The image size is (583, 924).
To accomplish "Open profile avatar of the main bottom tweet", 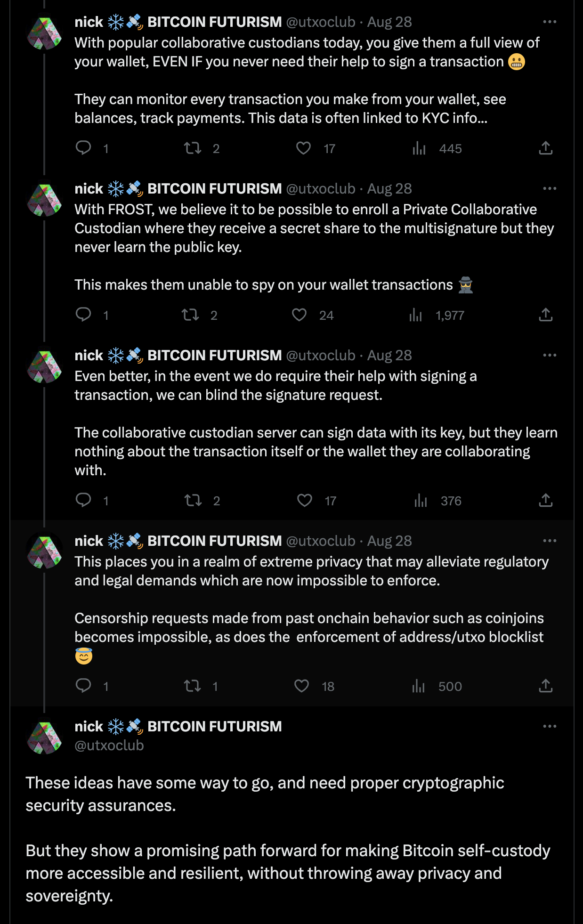I will point(45,737).
